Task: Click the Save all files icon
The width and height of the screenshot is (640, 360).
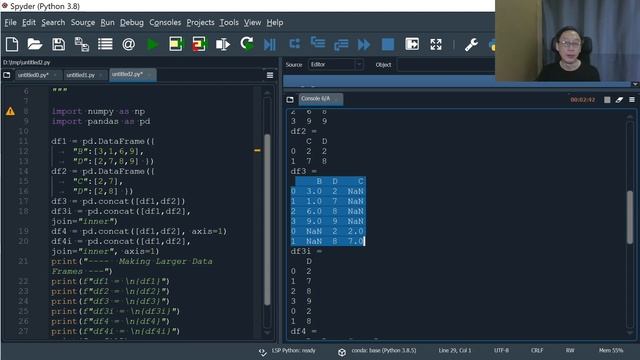Action: [x=82, y=44]
